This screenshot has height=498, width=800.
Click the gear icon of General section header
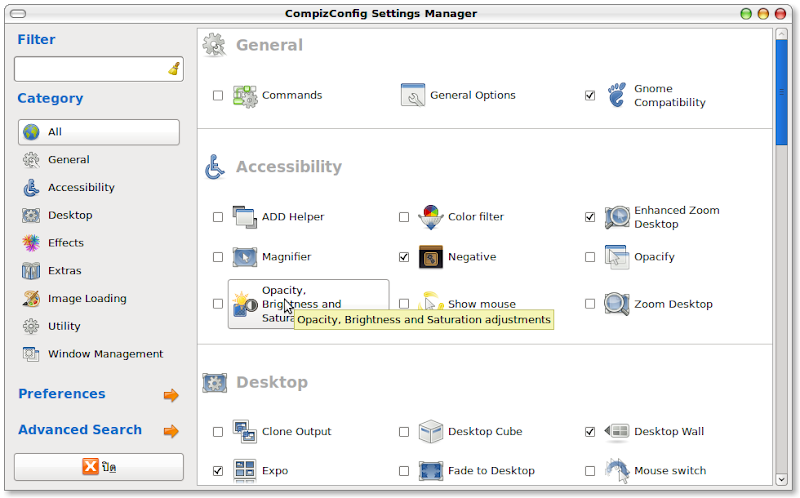[x=214, y=45]
